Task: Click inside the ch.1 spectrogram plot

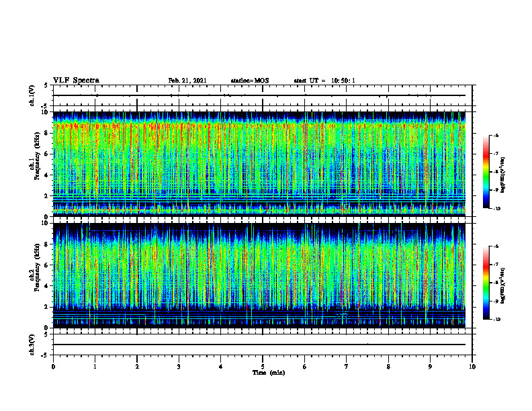Action: pyautogui.click(x=259, y=164)
